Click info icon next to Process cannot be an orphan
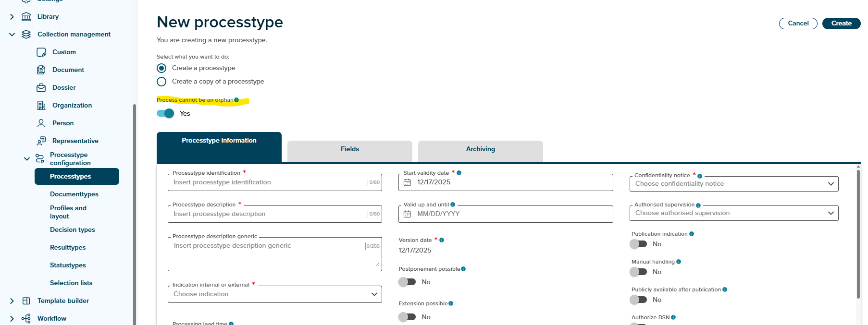This screenshot has height=325, width=868. tap(236, 100)
